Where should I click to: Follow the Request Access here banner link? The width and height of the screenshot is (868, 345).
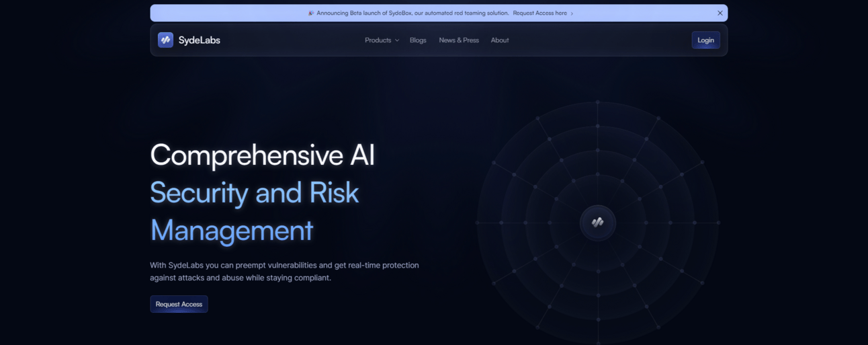[539, 13]
